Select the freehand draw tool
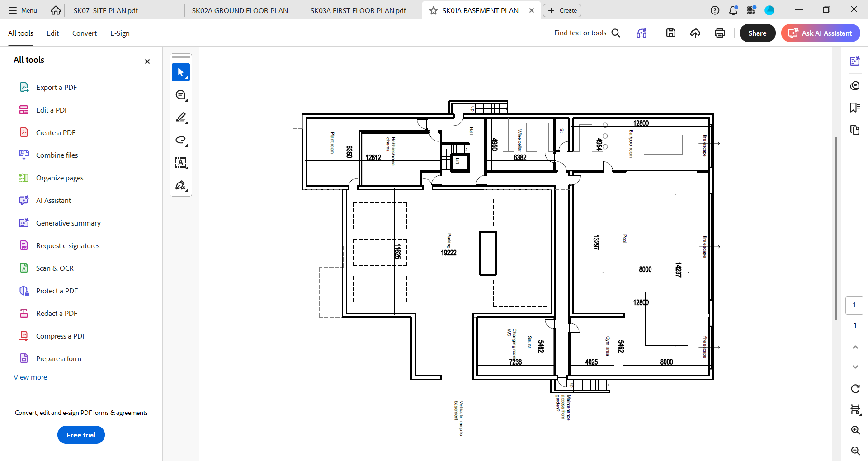 pyautogui.click(x=181, y=140)
